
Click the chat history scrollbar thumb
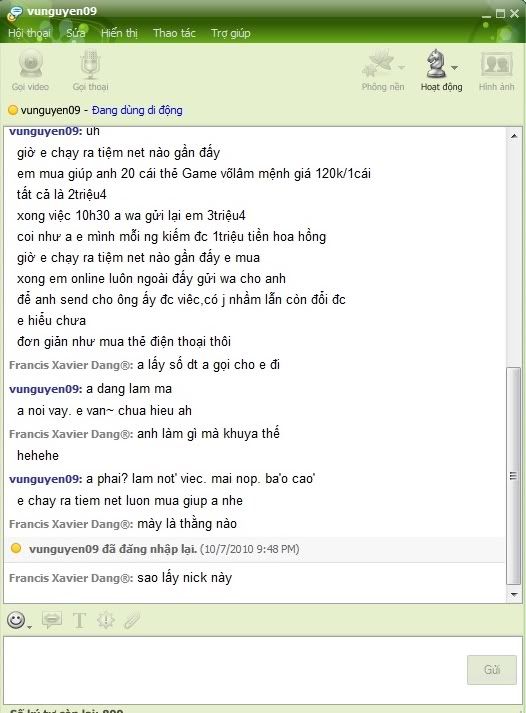[514, 476]
